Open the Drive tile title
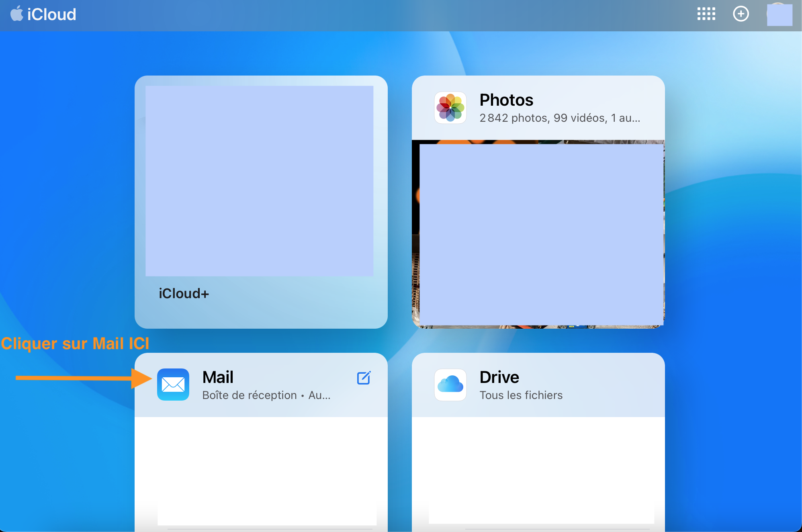The width and height of the screenshot is (802, 532). click(x=499, y=377)
